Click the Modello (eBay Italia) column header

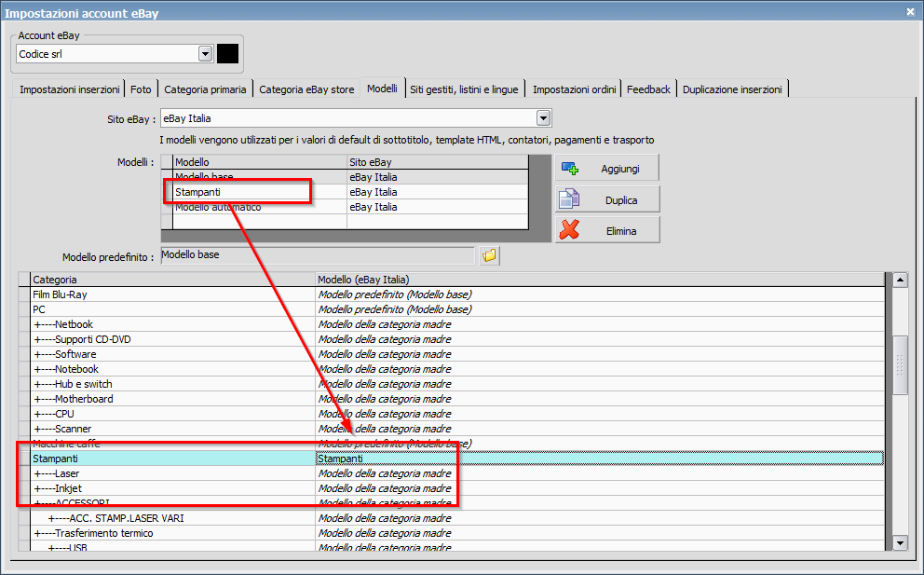pyautogui.click(x=600, y=280)
